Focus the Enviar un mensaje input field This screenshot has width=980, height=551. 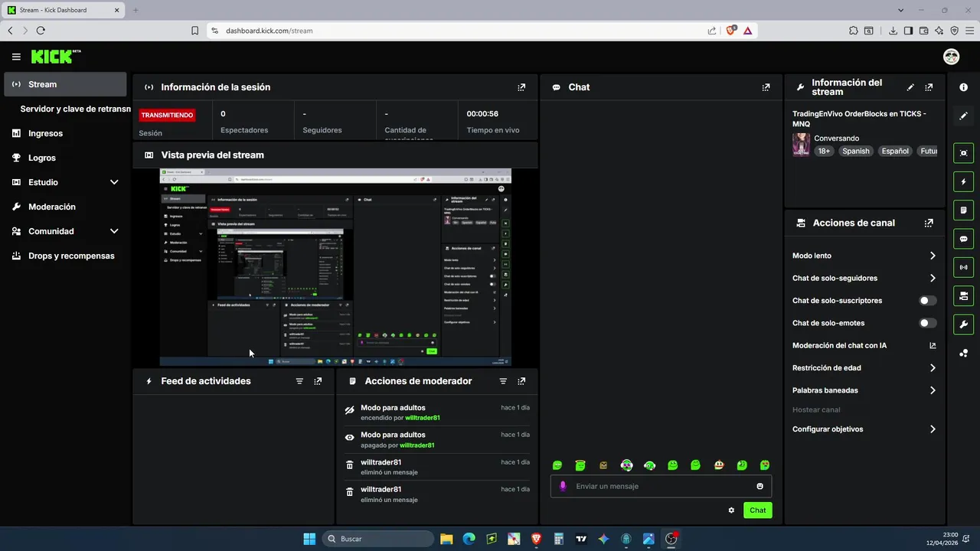tap(661, 486)
